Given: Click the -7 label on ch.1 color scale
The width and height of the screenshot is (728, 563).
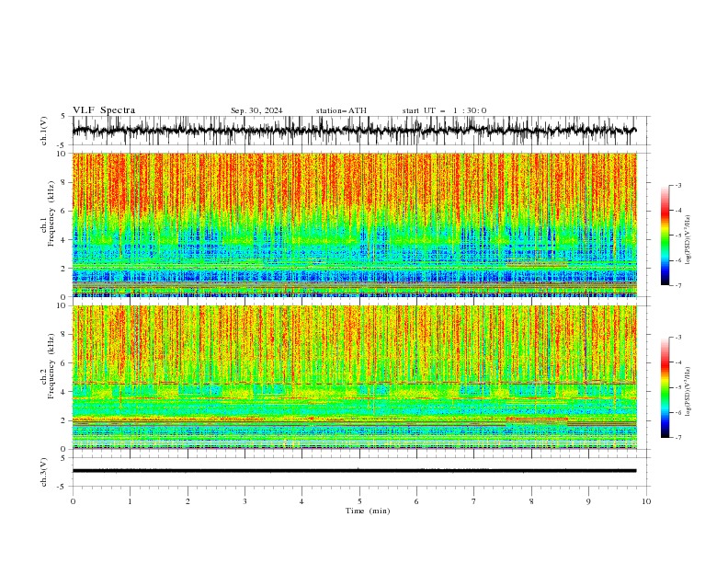Looking at the screenshot, I should click(x=678, y=285).
